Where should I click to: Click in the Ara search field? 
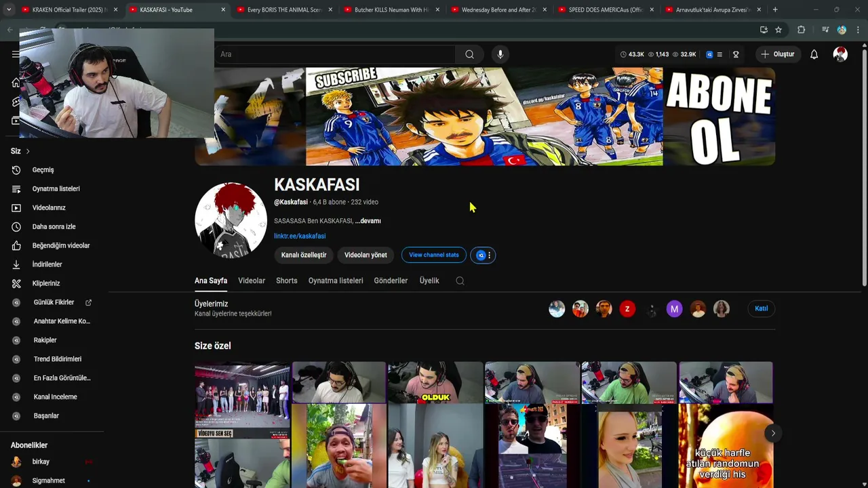(x=335, y=54)
